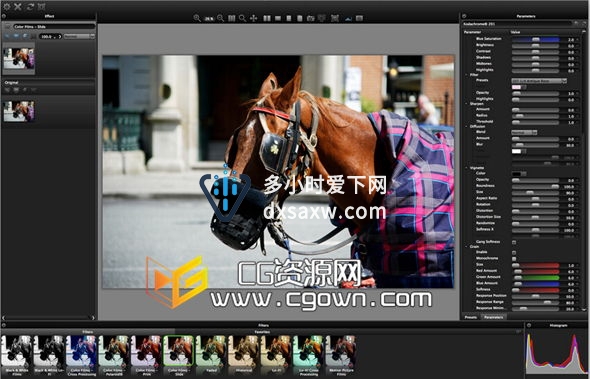The width and height of the screenshot is (590, 379).
Task: Switch to the Presets tab
Action: click(471, 317)
